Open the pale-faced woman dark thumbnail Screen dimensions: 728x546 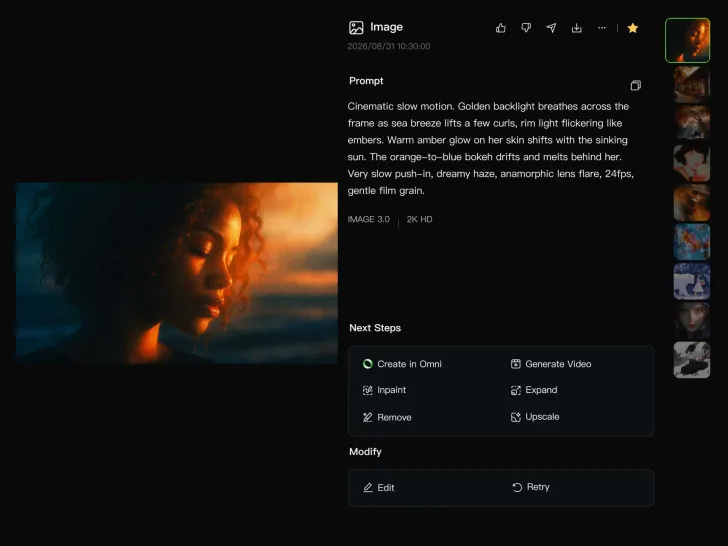[x=692, y=321]
